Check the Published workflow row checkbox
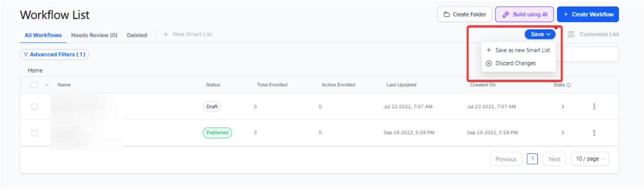The height and width of the screenshot is (189, 644). pos(35,133)
